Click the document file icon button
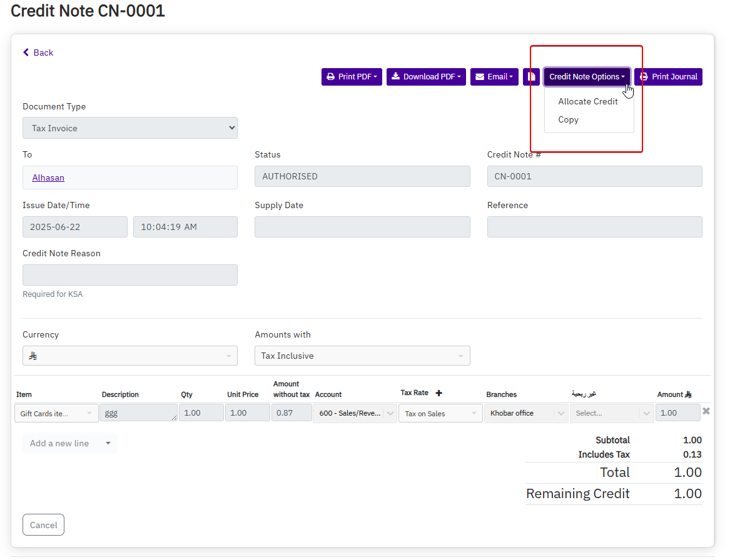 [x=531, y=77]
